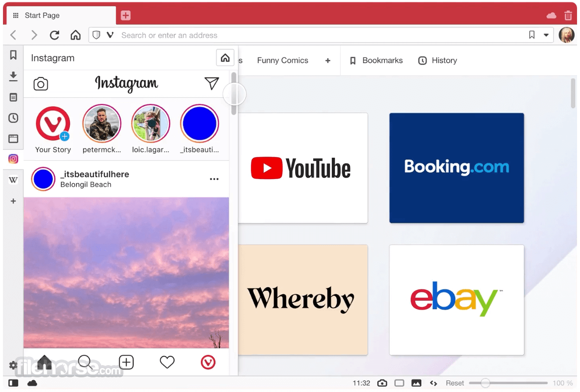Open the eBay speed dial
This screenshot has width=580, height=392.
click(456, 300)
